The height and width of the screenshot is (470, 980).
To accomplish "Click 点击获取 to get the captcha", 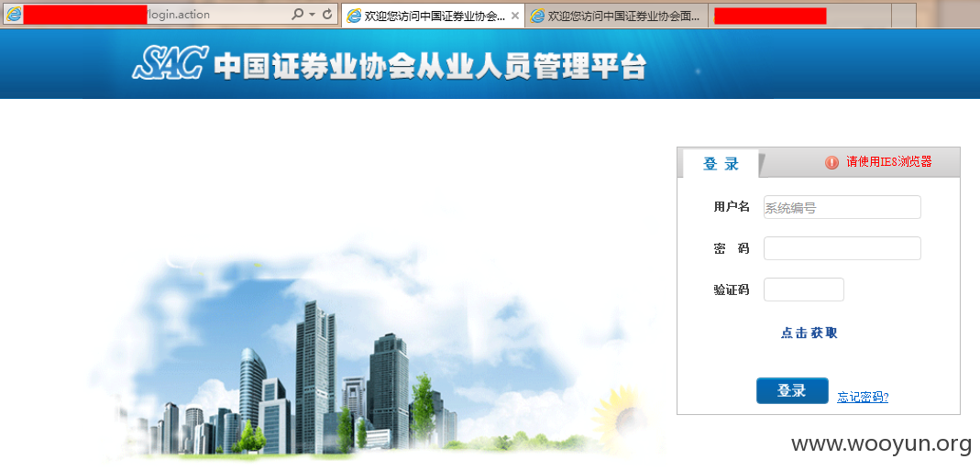I will [x=809, y=333].
